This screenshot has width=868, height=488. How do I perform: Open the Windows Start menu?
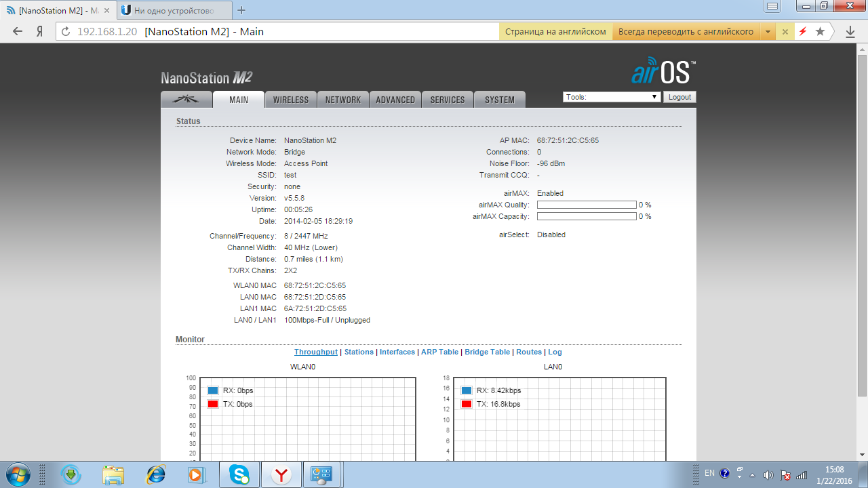(17, 474)
